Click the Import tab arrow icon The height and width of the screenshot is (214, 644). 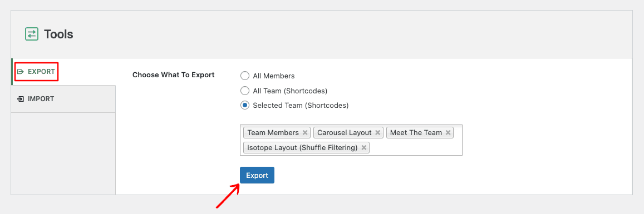pos(21,99)
